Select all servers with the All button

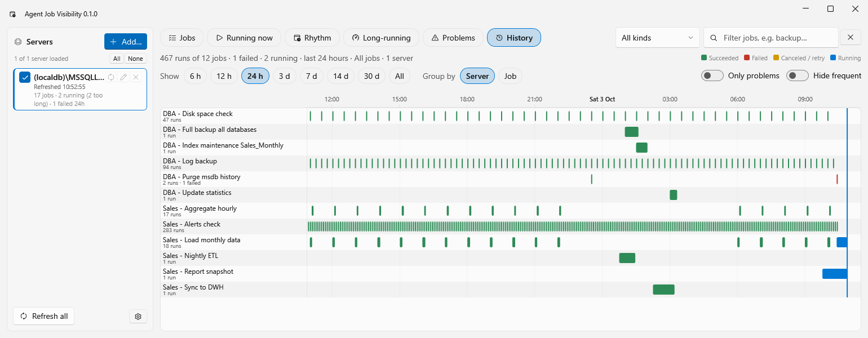click(117, 59)
